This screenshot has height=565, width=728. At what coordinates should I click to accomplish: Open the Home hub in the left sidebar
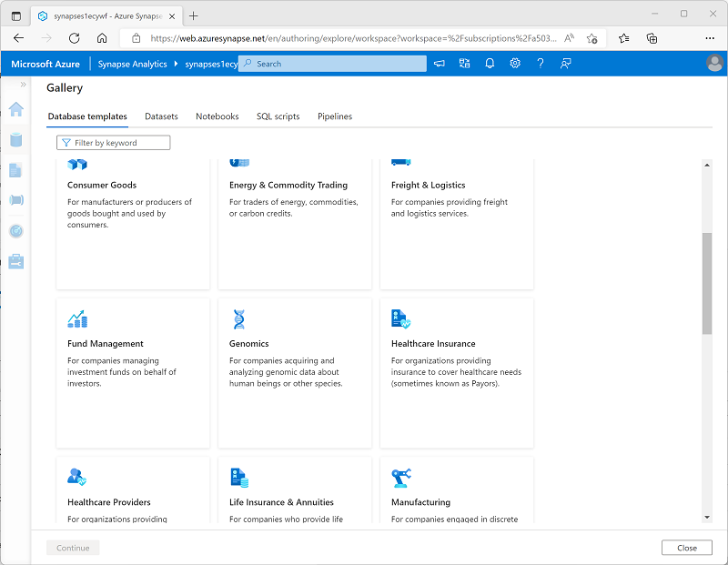[15, 109]
